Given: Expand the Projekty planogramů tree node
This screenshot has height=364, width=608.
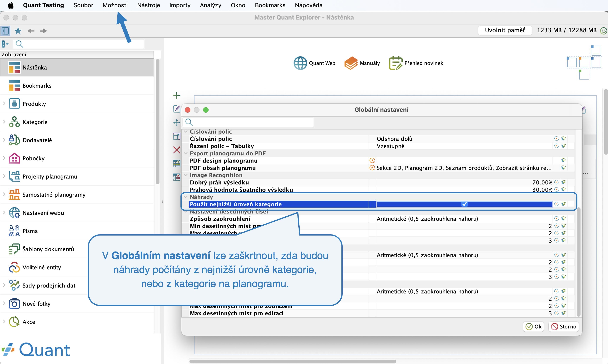Looking at the screenshot, I should pos(4,176).
